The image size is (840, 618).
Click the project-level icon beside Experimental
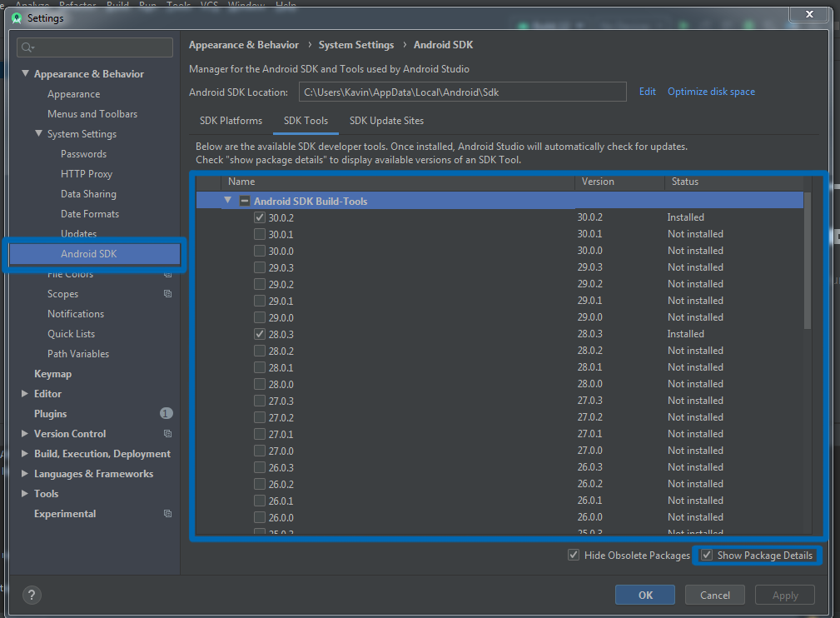coord(167,514)
